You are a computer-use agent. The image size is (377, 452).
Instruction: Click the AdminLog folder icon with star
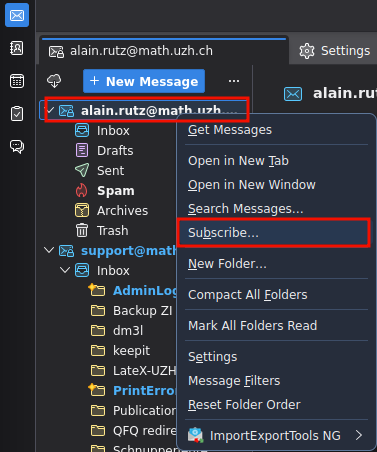click(x=97, y=290)
